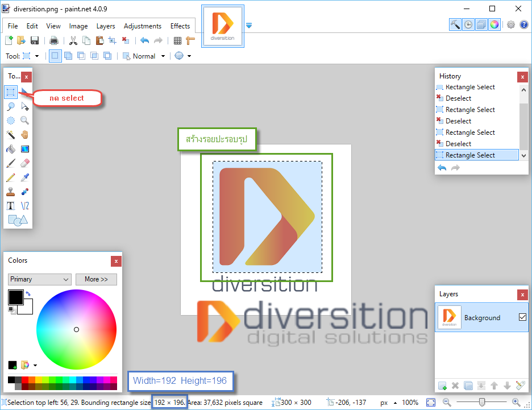Open the File menu

click(x=13, y=26)
